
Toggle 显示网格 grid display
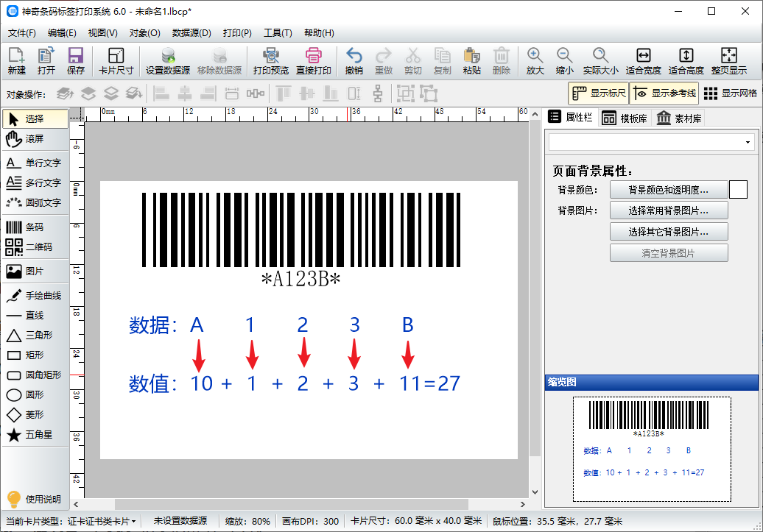pos(730,93)
